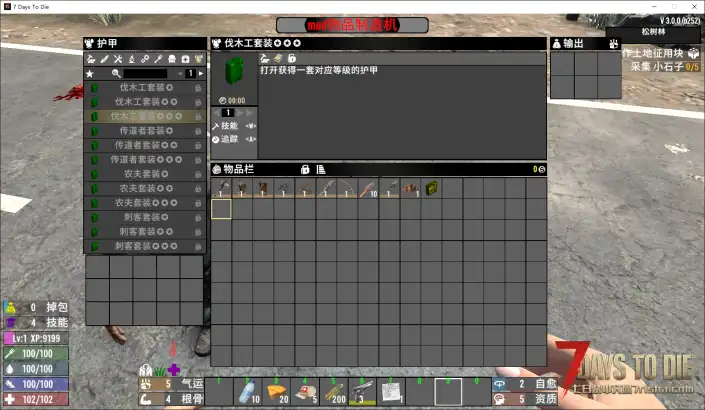The height and width of the screenshot is (410, 705).
Task: Select recipe 刺客套装 one star
Action: 145,217
